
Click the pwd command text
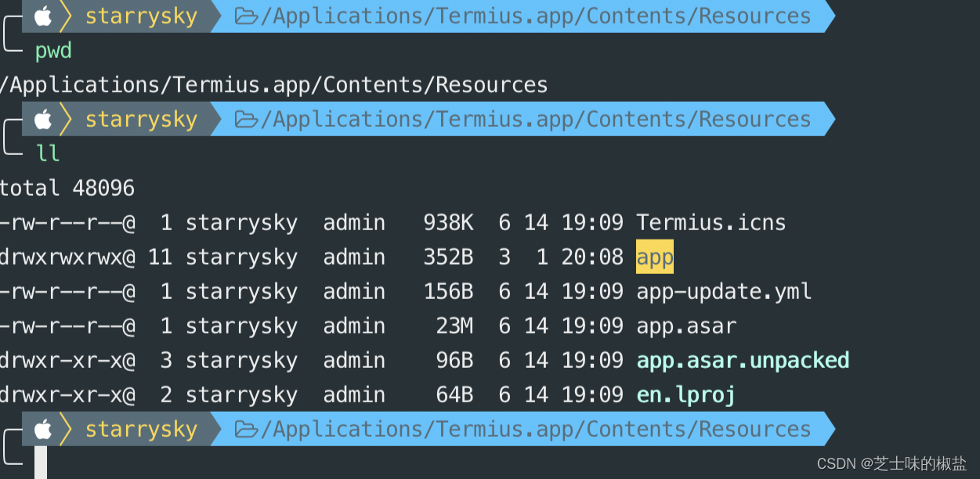tap(54, 52)
